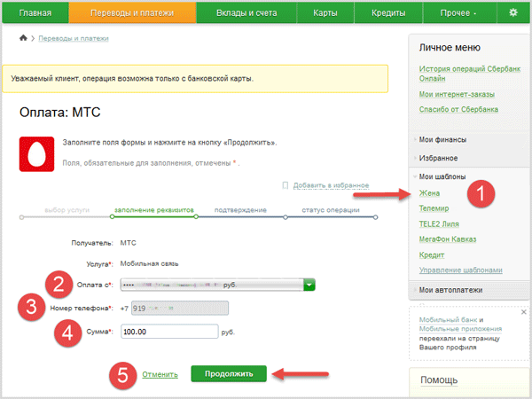The width and height of the screenshot is (532, 399).
Task: Open the Карты tab
Action: [x=325, y=13]
